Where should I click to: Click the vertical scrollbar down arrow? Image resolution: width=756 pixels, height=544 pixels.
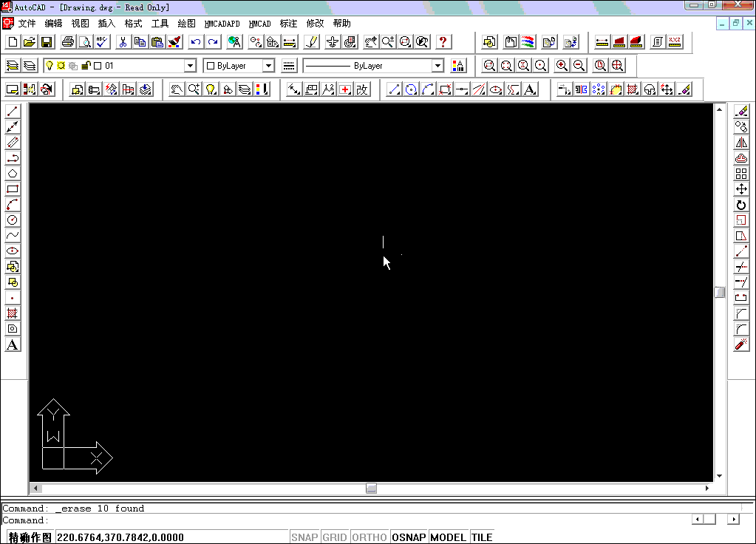(719, 476)
